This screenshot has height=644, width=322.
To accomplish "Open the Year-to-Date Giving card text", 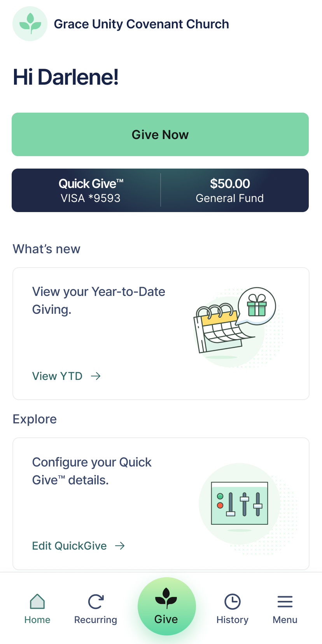I will point(99,300).
